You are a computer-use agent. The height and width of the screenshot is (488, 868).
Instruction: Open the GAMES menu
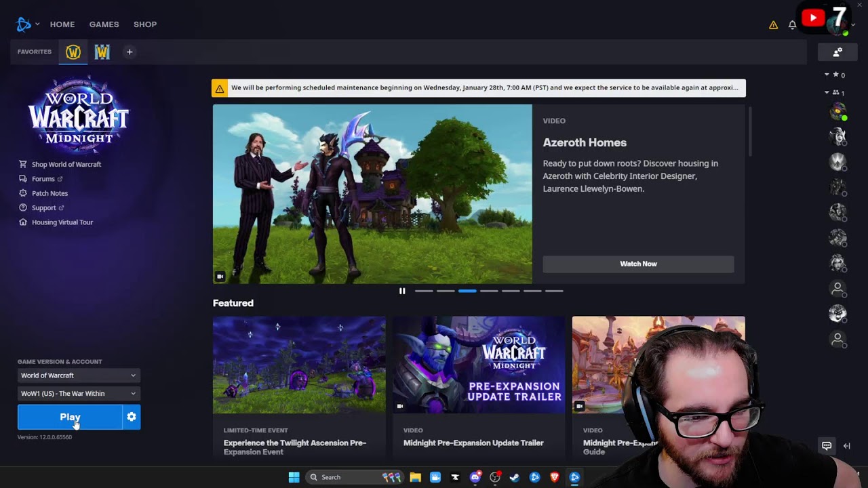coord(104,24)
